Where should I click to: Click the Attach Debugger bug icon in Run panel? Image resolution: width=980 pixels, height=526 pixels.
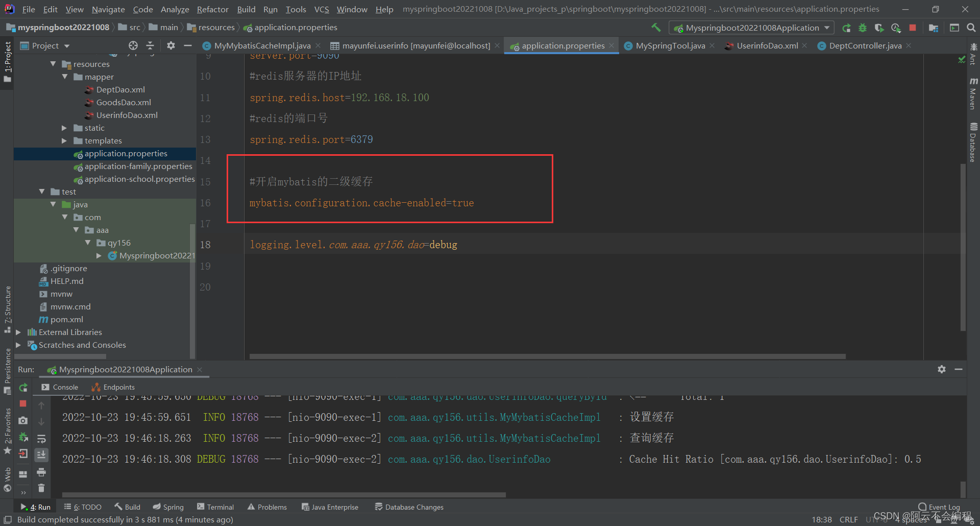(23, 437)
